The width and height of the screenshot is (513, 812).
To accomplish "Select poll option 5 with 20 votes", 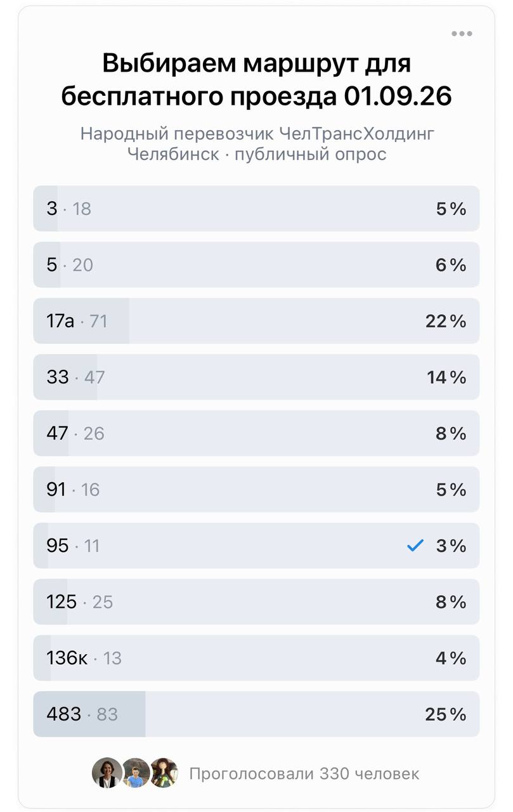I will pyautogui.click(x=256, y=265).
